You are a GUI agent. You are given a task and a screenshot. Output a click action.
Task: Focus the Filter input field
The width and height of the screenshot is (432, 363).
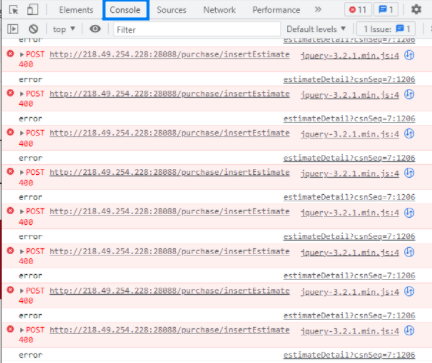coord(197,29)
